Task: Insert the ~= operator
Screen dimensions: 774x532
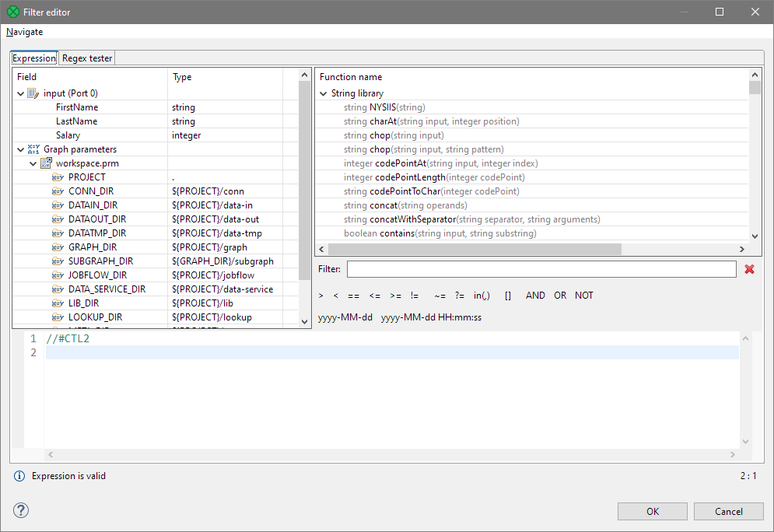Action: tap(440, 295)
